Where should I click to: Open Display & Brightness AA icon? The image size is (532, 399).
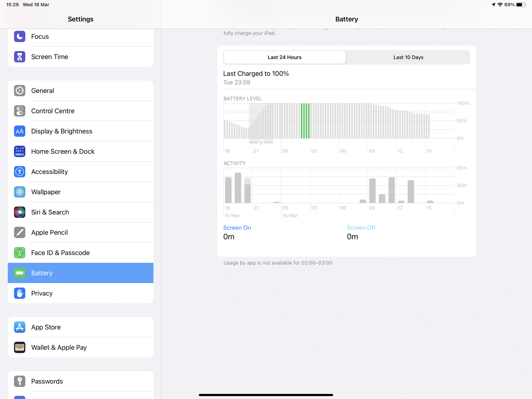click(x=20, y=131)
